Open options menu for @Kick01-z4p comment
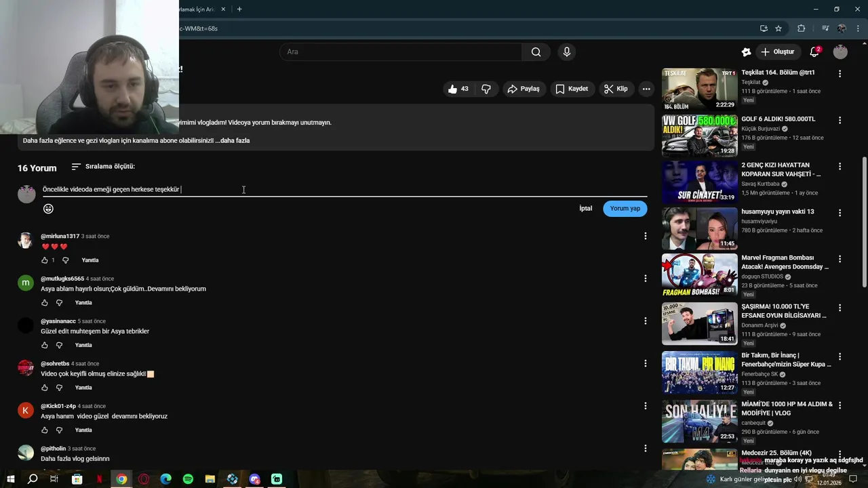868x488 pixels. click(645, 406)
